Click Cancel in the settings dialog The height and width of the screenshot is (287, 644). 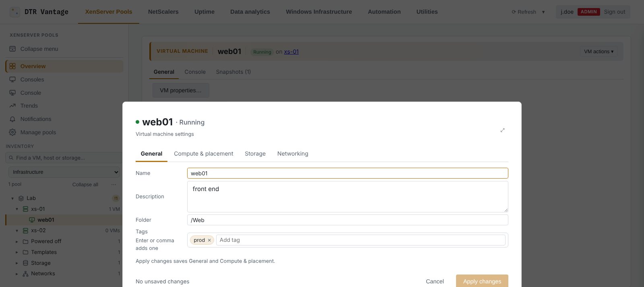click(x=435, y=281)
